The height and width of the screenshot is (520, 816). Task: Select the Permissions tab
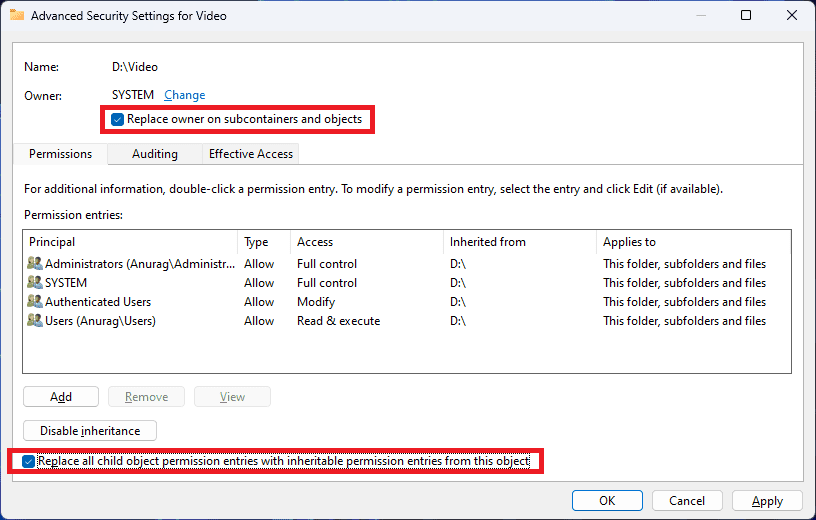coord(60,154)
